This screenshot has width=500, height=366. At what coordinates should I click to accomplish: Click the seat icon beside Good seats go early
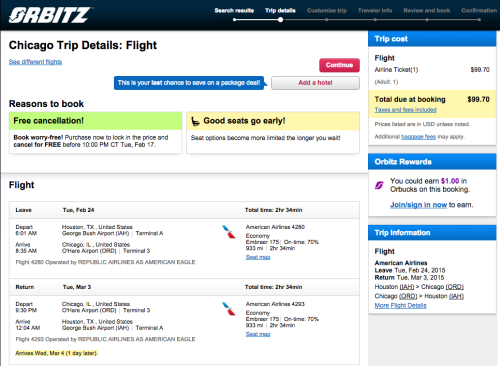pos(195,122)
